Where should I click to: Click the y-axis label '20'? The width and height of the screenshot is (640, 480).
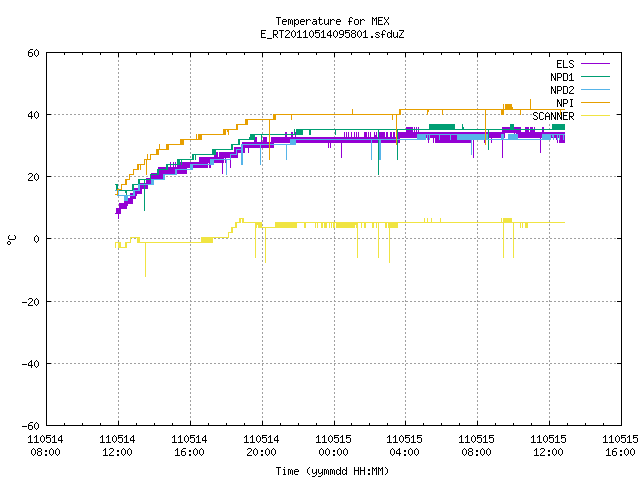click(33, 177)
